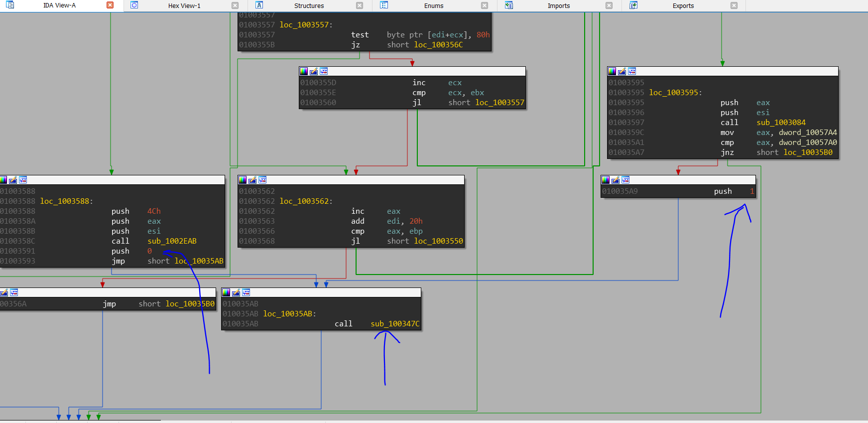Click the Imports tab icon
Screen dimensions: 868x423
[x=508, y=5]
